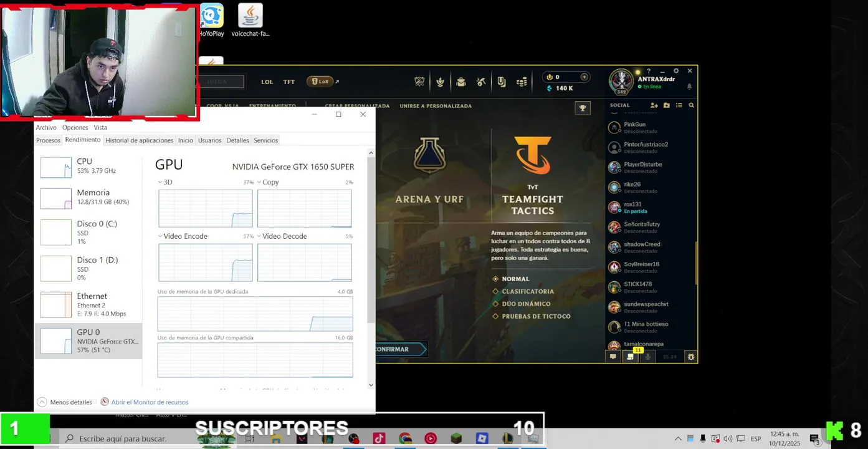Open Roblox from the Windows taskbar
This screenshot has height=449, width=868.
(482, 438)
